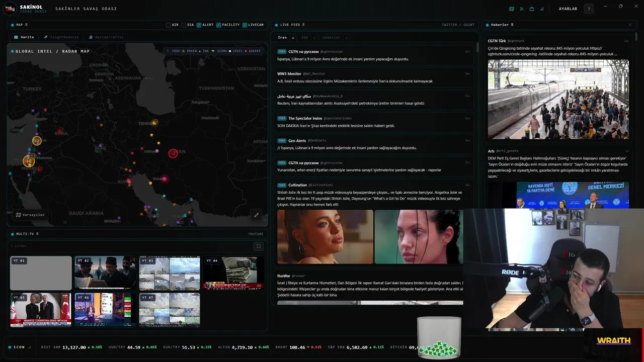
Task: Open the question mark help button
Action: pos(589,9)
